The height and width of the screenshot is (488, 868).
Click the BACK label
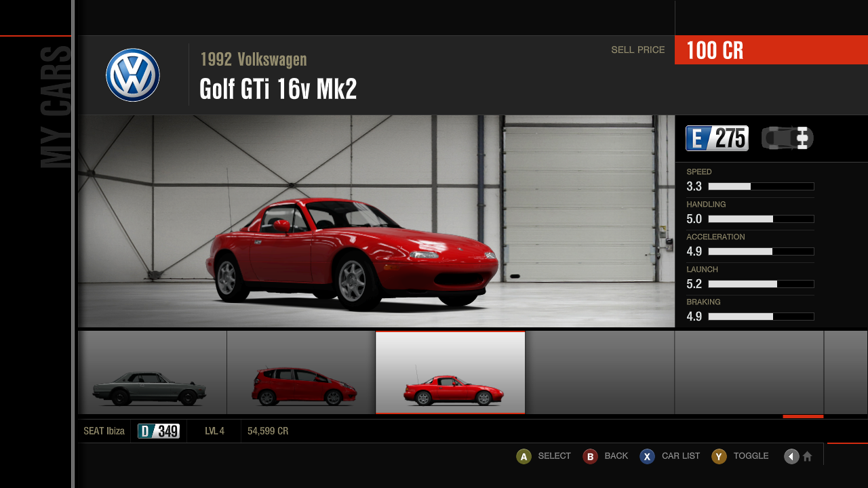616,456
